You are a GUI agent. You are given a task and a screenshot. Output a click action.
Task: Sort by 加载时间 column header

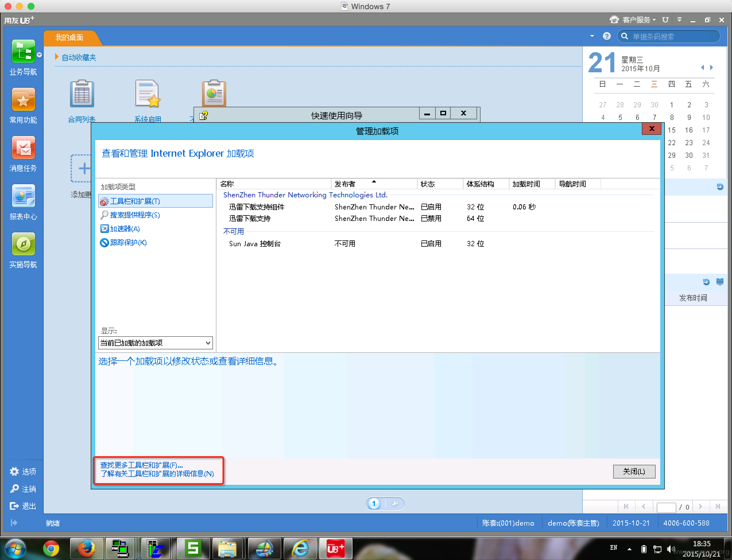pyautogui.click(x=532, y=184)
